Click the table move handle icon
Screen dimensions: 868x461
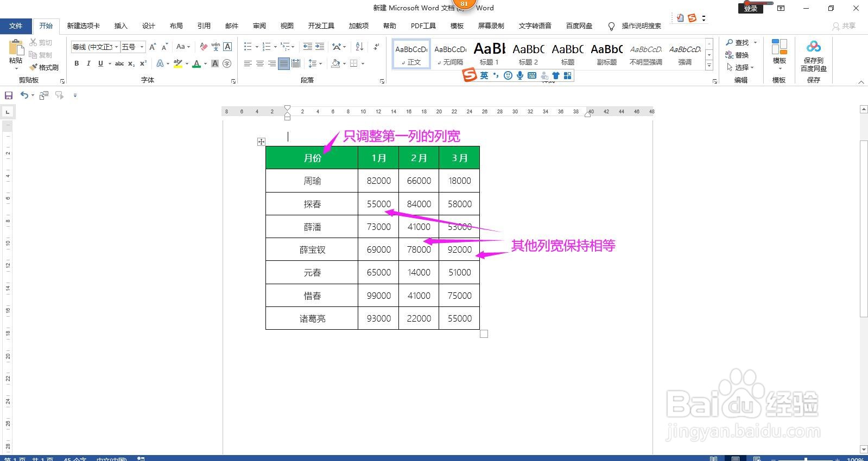point(261,142)
